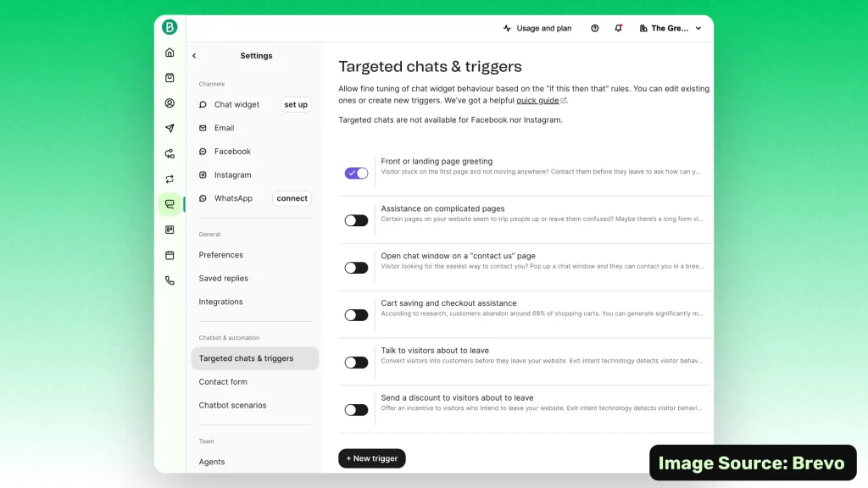Open Assistance on complicated pages trigger
868x488 pixels.
point(442,208)
